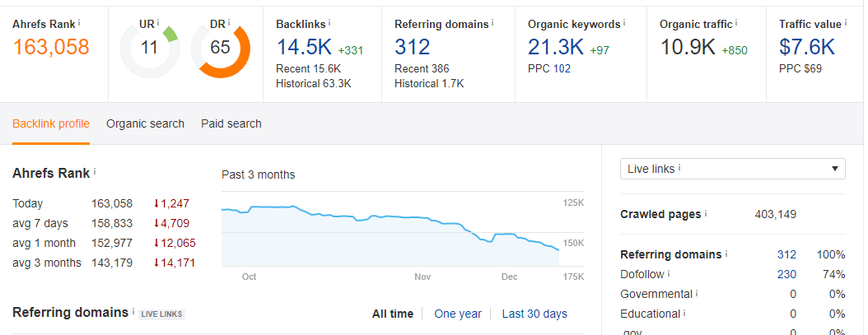The width and height of the screenshot is (868, 335).
Task: Click the info icon beside Backlinks
Action: click(329, 23)
